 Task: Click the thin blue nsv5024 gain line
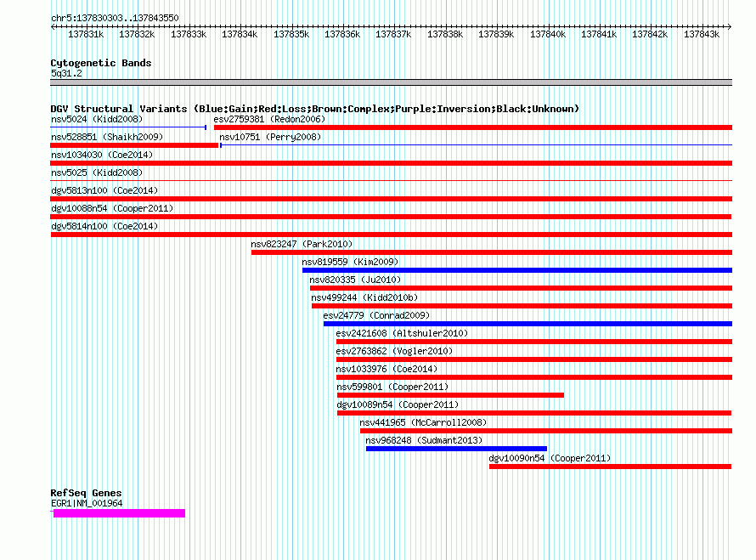click(x=128, y=127)
